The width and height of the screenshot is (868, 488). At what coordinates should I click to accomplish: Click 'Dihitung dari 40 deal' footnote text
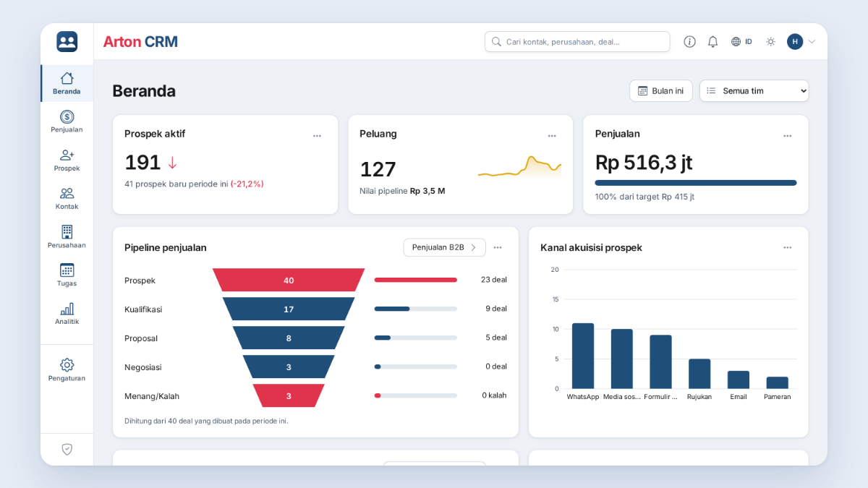[x=206, y=421]
